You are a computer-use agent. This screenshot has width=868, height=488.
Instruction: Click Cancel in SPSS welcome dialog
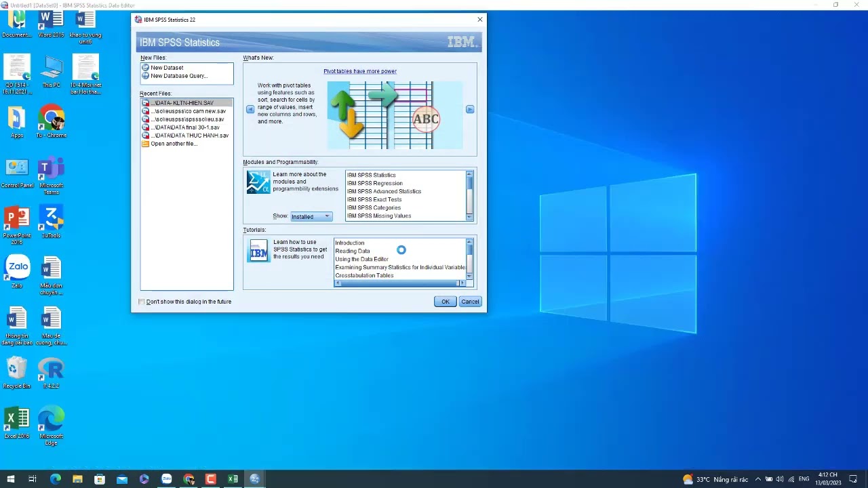click(470, 302)
